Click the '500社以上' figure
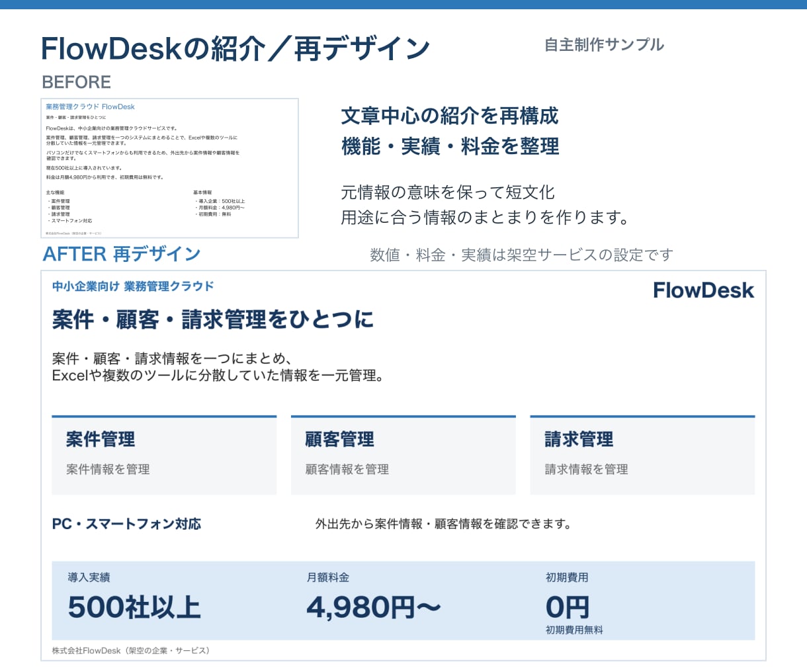Screen dimensions: 807x672 coord(134,607)
